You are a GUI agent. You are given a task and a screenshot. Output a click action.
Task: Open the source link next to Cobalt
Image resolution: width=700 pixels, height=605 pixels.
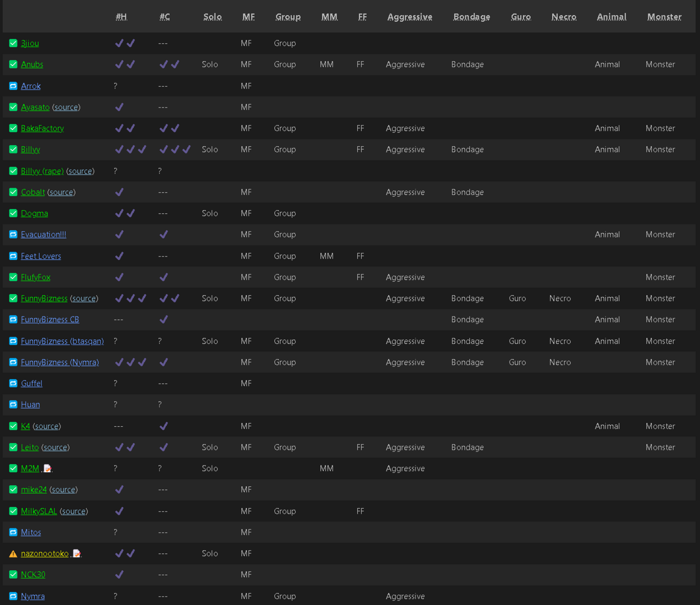[62, 192]
